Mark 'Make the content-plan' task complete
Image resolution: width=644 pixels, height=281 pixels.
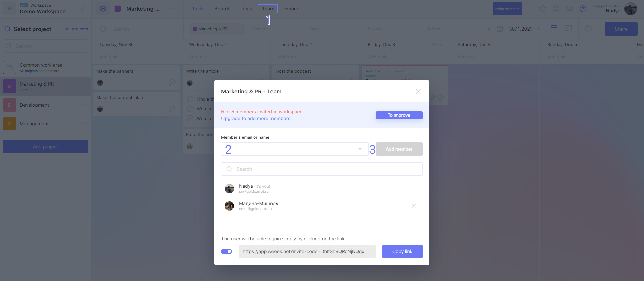point(172,109)
